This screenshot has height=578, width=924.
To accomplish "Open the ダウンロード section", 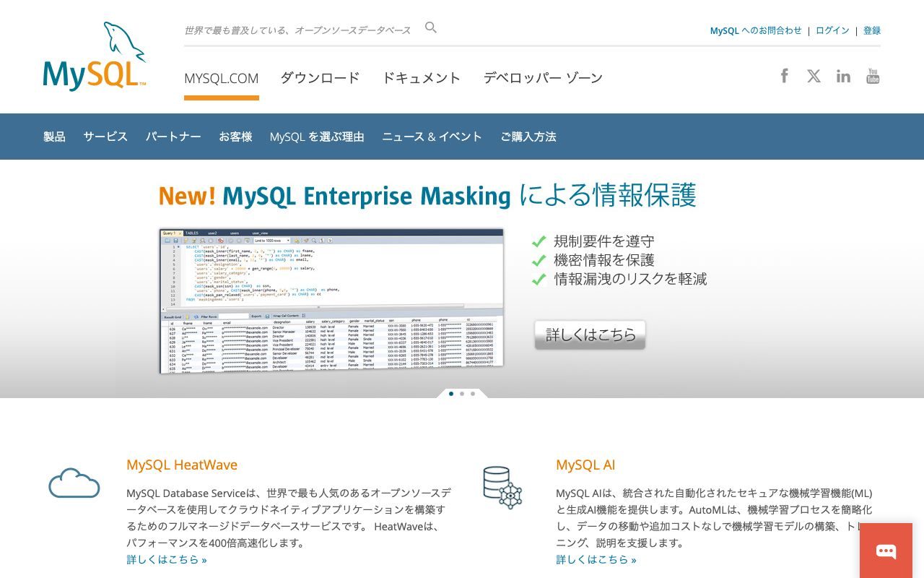I will pos(320,77).
